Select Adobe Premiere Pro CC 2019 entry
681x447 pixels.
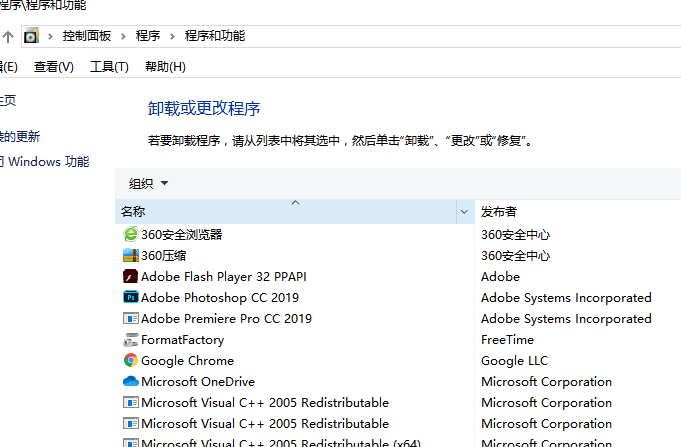226,318
